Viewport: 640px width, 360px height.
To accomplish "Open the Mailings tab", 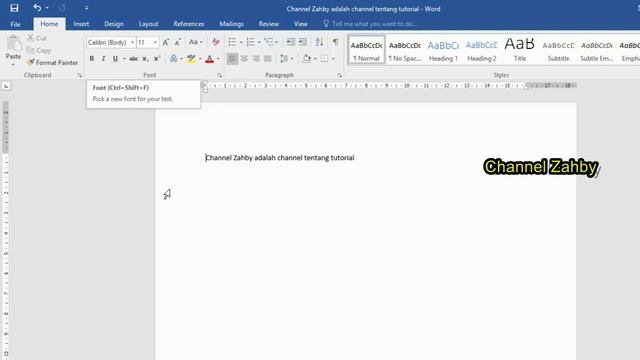I will [x=231, y=24].
